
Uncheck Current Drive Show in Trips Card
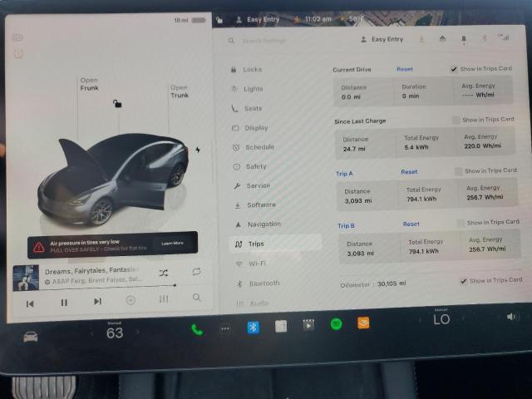click(454, 69)
